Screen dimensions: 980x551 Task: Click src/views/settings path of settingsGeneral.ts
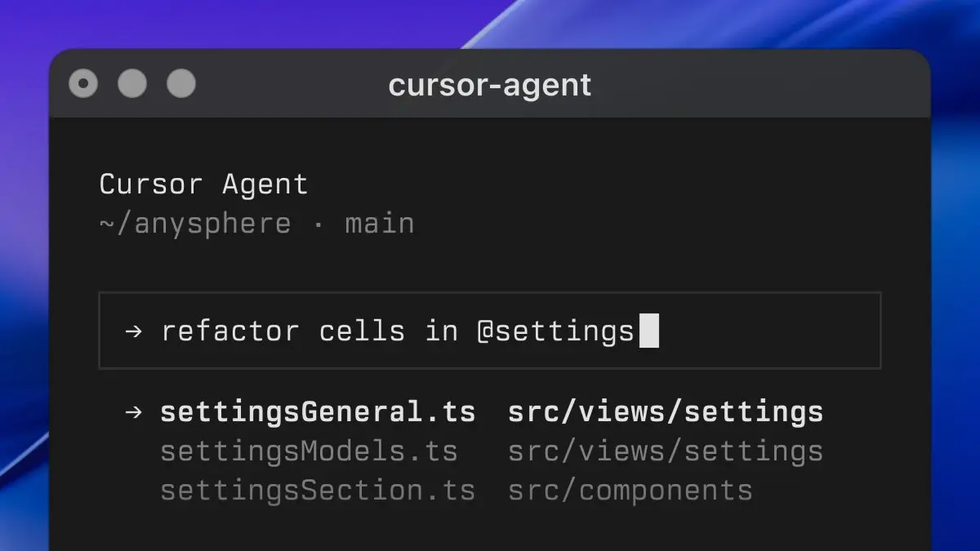tap(665, 412)
